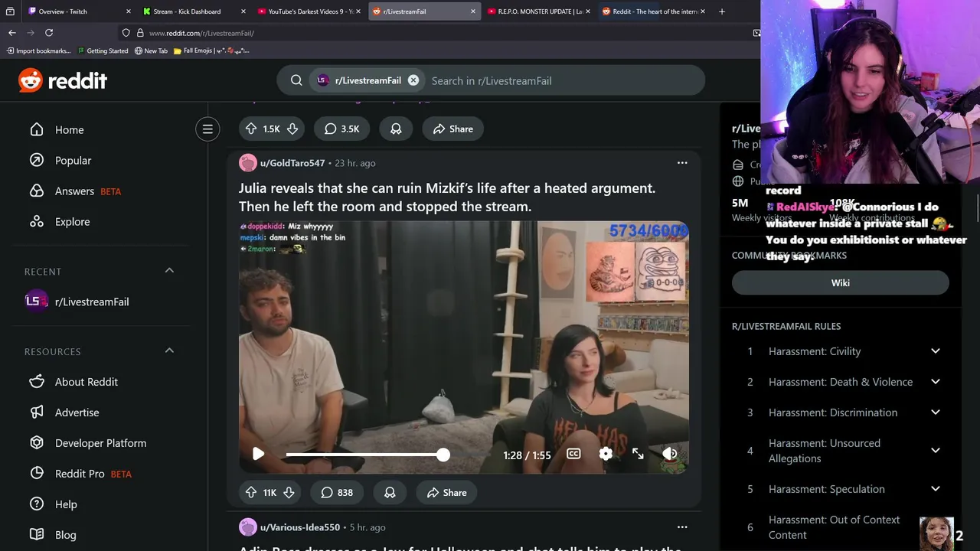The height and width of the screenshot is (551, 980).
Task: Upvote the post with 11K votes
Action: pyautogui.click(x=251, y=493)
